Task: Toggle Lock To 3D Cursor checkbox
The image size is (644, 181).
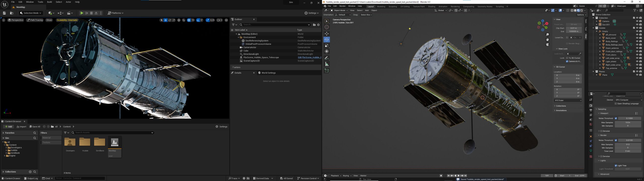Action: pos(567,58)
